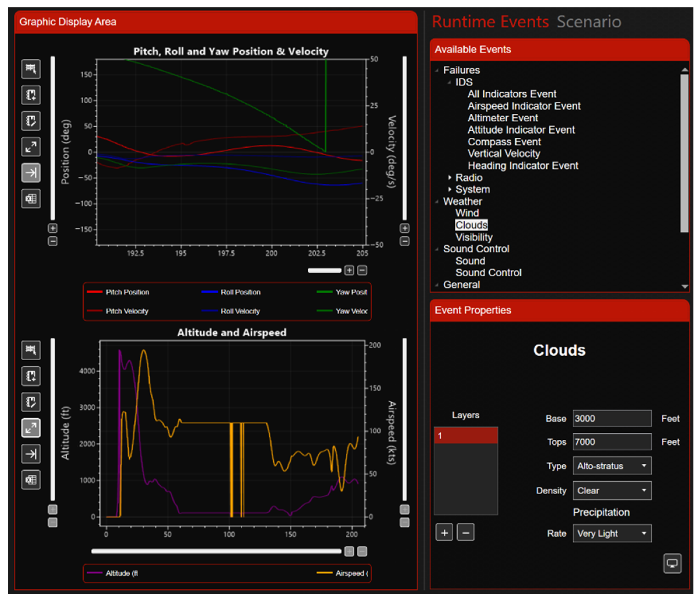
Task: Click Excel export icon beside the top chart
Action: [x=31, y=198]
